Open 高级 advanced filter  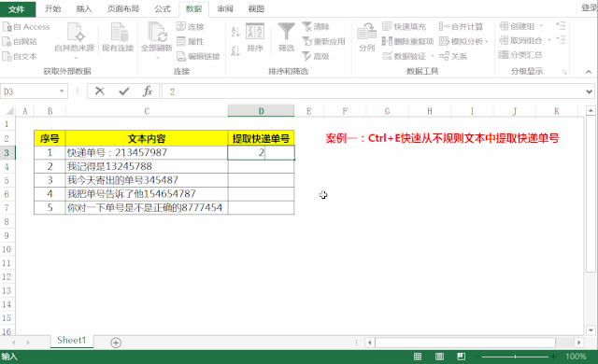[x=316, y=56]
